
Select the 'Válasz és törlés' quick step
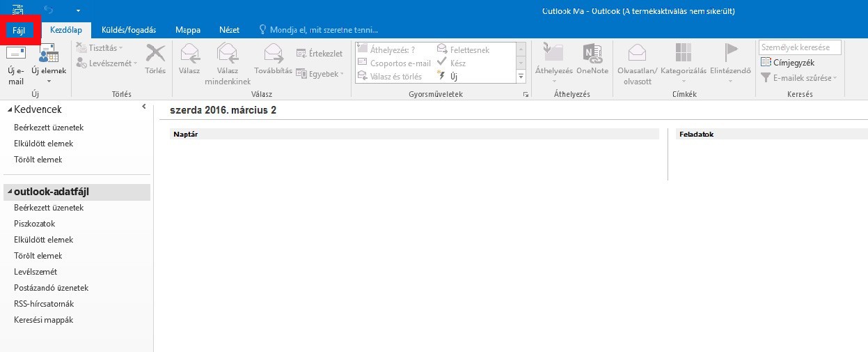(x=389, y=76)
